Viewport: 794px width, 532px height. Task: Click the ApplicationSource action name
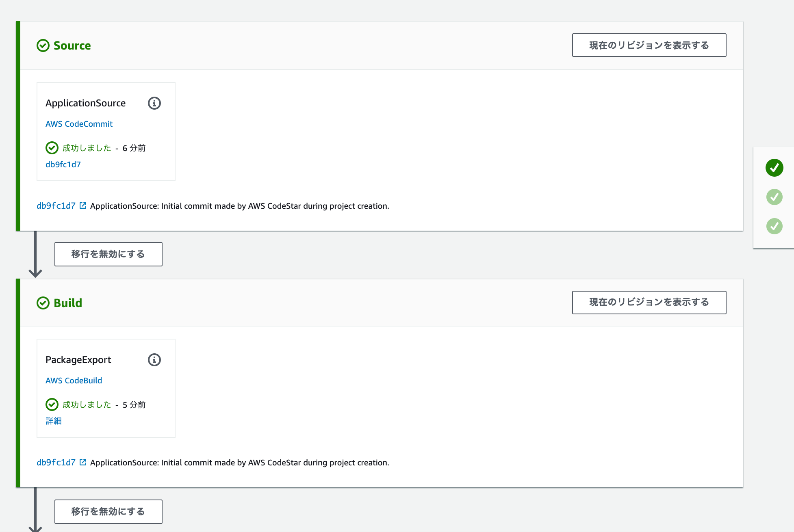pyautogui.click(x=85, y=103)
